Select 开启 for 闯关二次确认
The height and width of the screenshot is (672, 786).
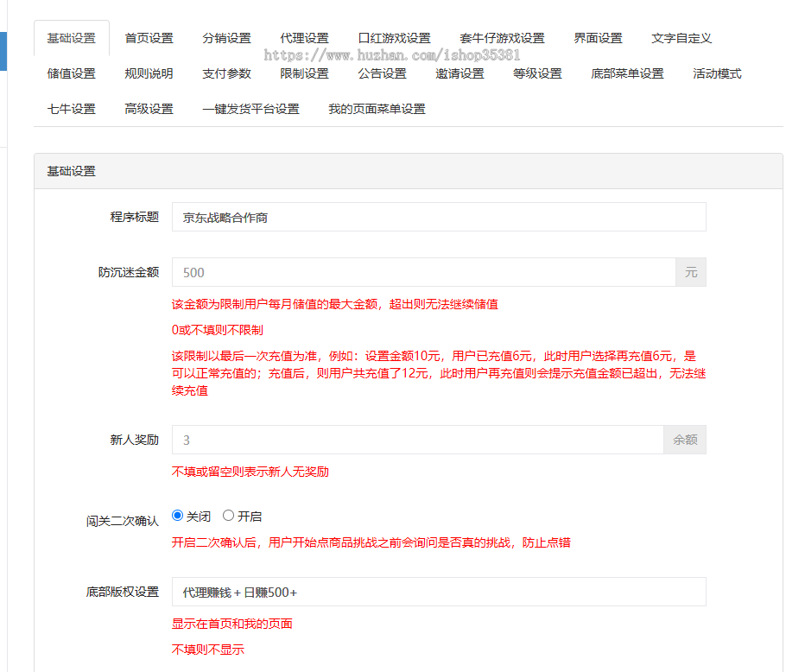pos(228,515)
